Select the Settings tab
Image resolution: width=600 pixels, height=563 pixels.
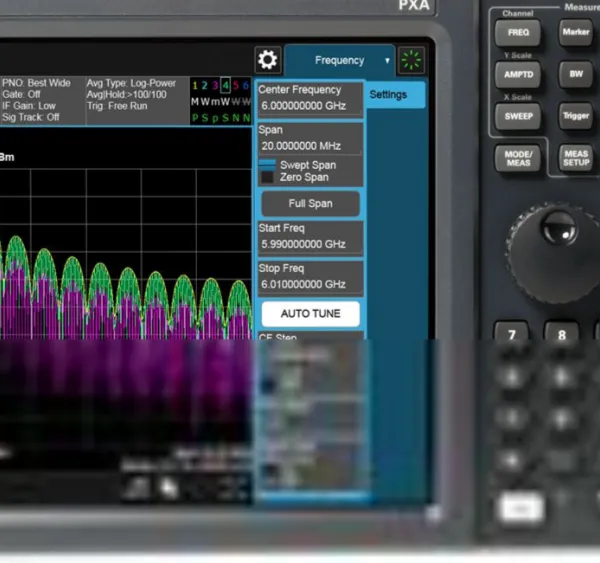395,95
